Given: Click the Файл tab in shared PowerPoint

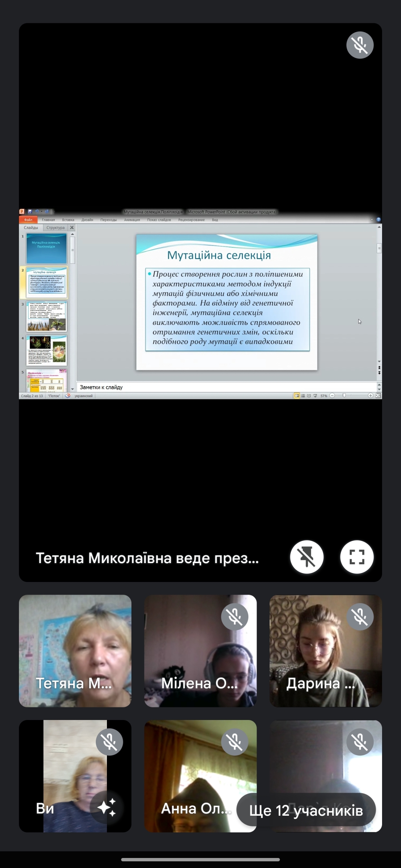Looking at the screenshot, I should pos(29,220).
